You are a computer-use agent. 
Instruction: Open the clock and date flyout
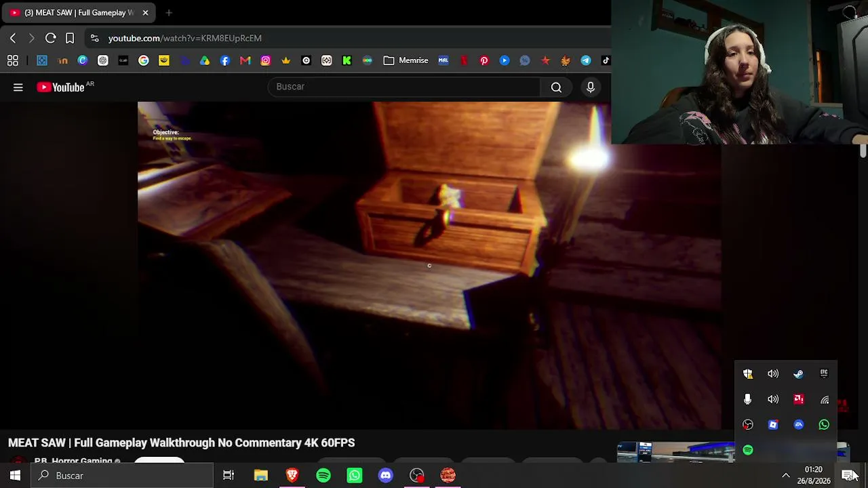[x=814, y=475]
